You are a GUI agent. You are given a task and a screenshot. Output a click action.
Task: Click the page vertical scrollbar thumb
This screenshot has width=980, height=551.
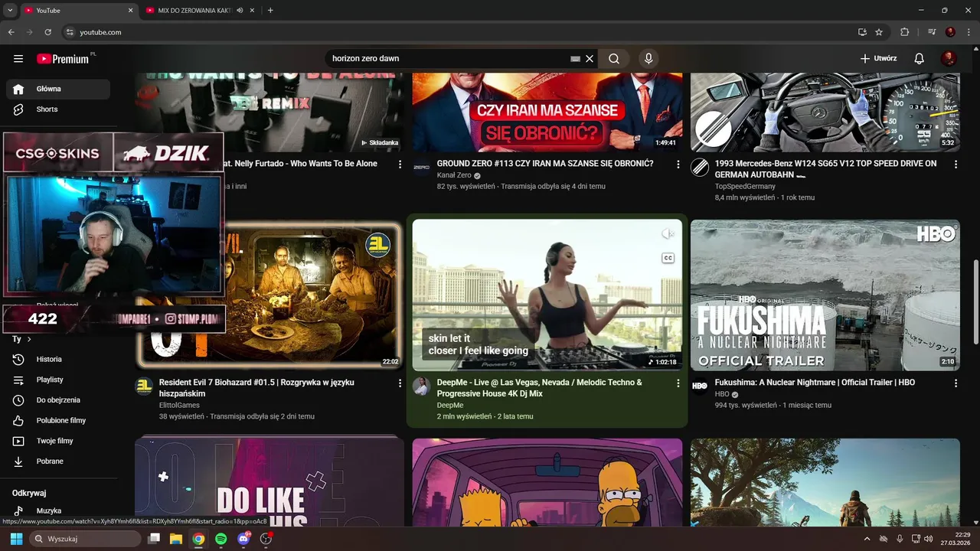point(975,302)
